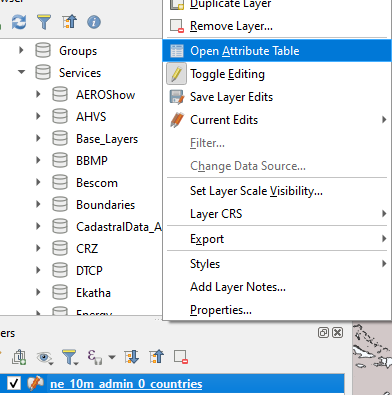Click Expand All icon in Layers toolbar
The image size is (392, 395).
[x=131, y=357]
